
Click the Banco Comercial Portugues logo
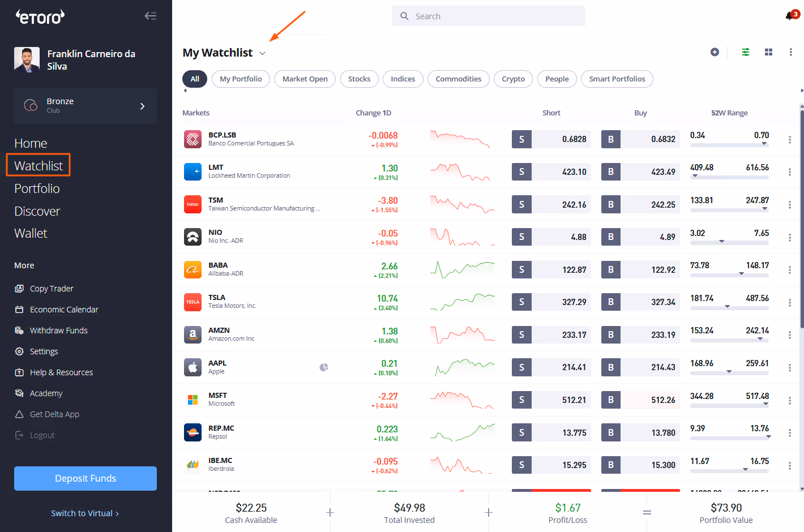pyautogui.click(x=193, y=139)
